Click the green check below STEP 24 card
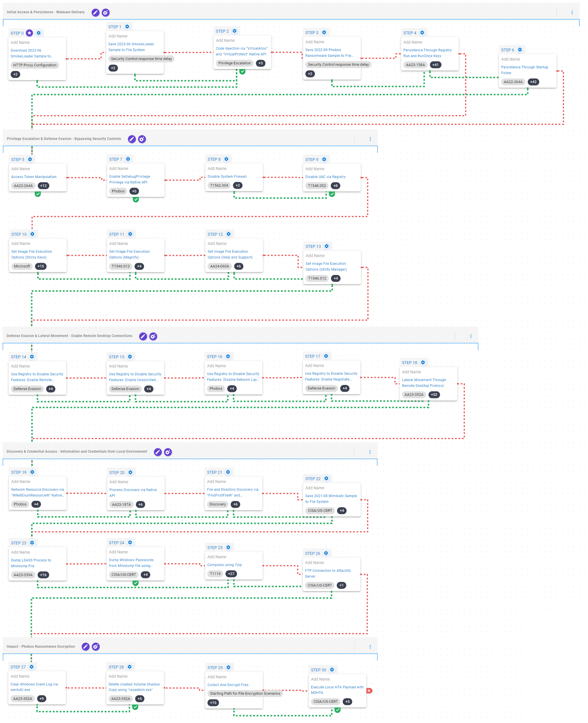 point(136,583)
